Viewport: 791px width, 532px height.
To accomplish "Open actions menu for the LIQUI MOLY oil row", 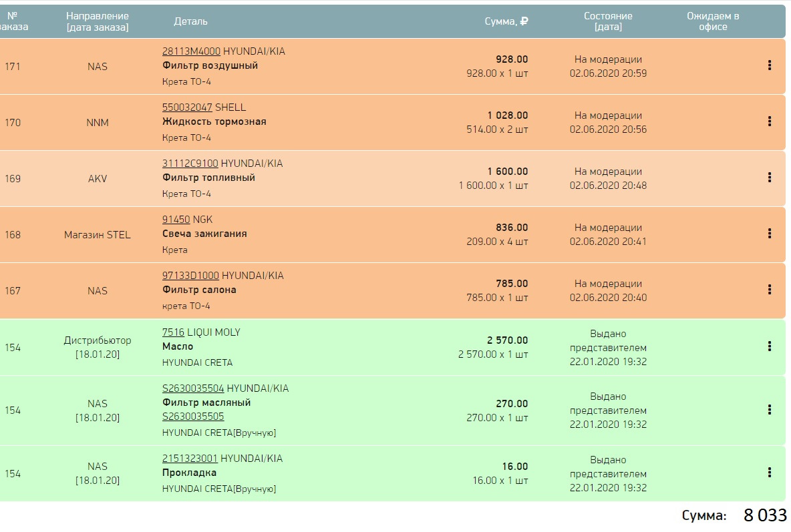I will click(770, 346).
